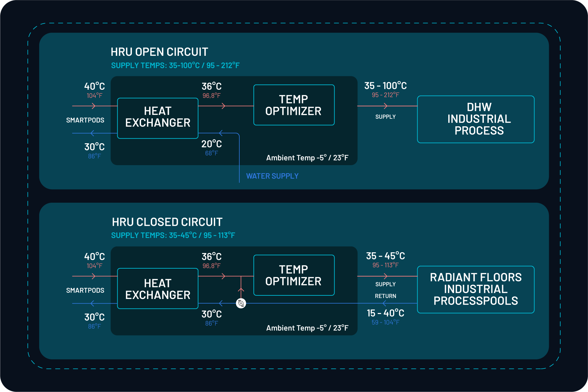Screen dimensions: 588x392
Task: Click the closed circuit Heat Exchanger box
Action: point(158,289)
